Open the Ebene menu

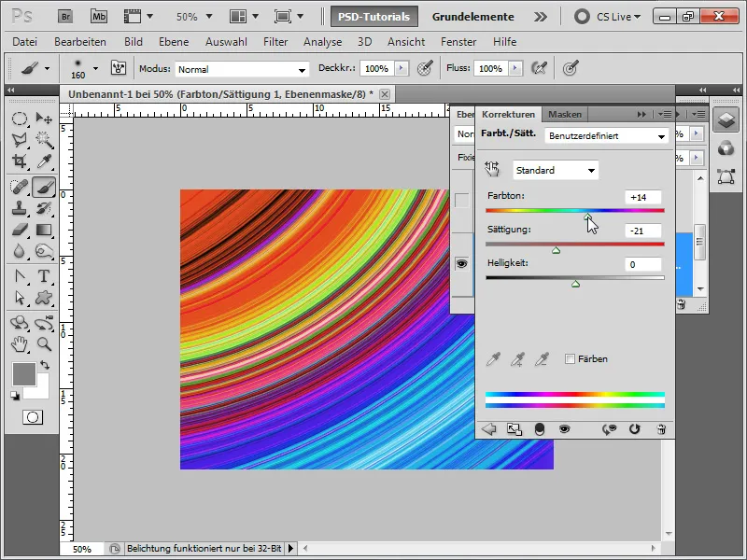(x=174, y=42)
